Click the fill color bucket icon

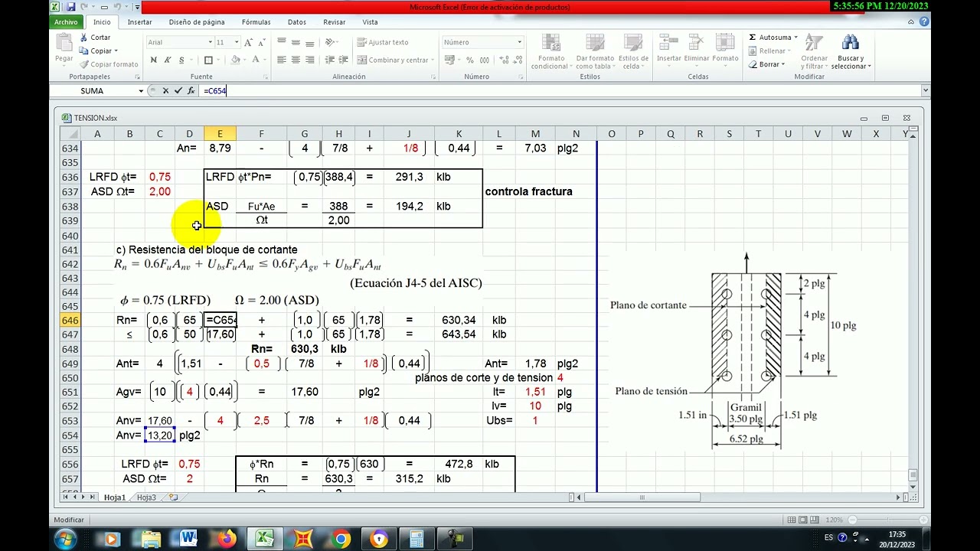(x=235, y=60)
